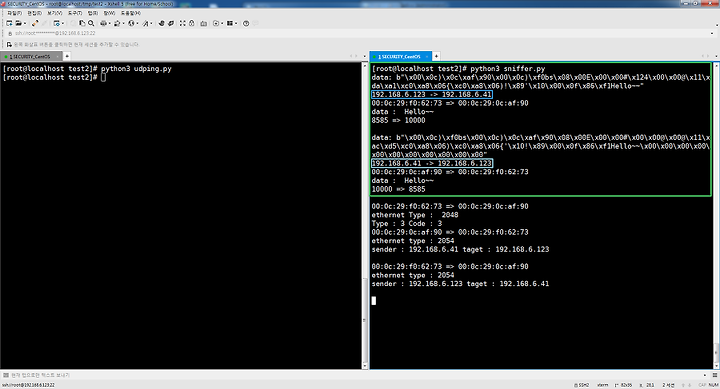
Task: Expand the Open Session dropdown arrow
Action: coord(25,23)
